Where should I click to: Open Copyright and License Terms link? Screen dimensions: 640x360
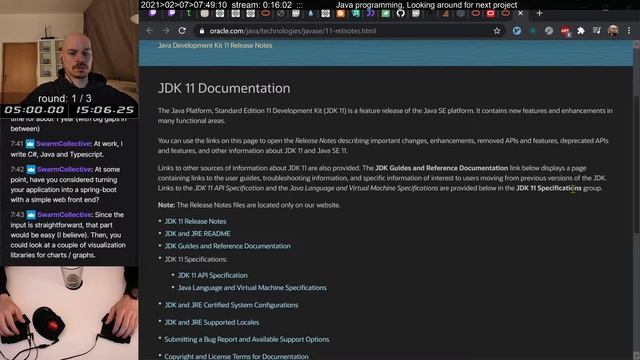point(236,356)
